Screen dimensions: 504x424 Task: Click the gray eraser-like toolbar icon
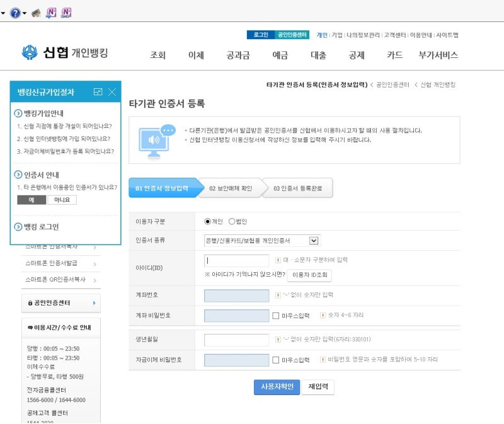pos(36,13)
